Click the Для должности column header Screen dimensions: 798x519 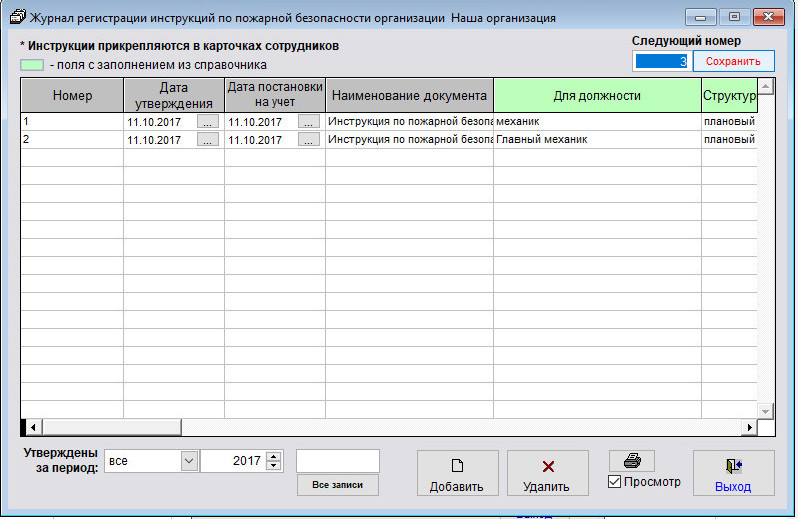597,95
